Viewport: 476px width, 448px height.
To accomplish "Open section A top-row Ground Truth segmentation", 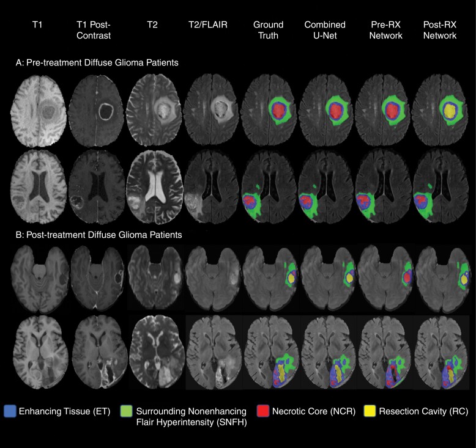I will point(269,110).
